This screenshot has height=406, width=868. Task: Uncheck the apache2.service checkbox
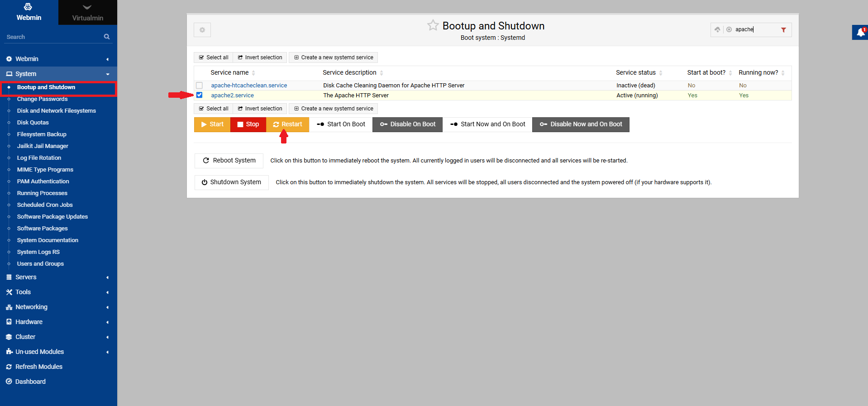pos(199,95)
